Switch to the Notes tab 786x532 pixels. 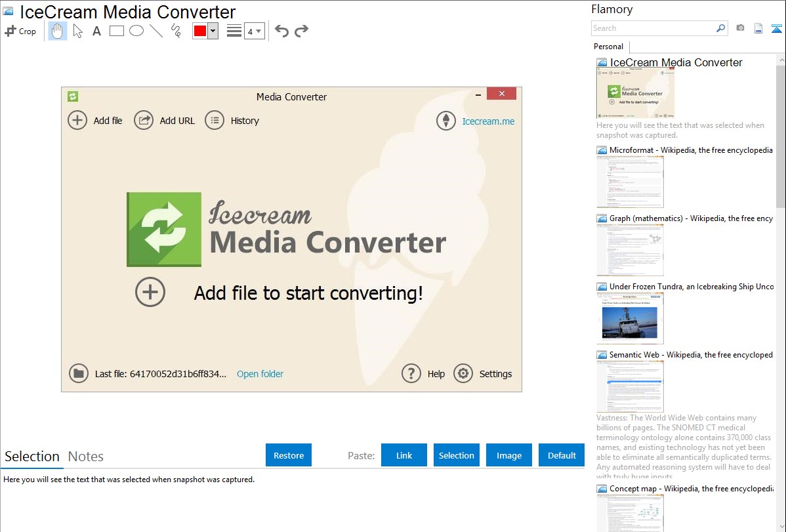[x=86, y=457]
